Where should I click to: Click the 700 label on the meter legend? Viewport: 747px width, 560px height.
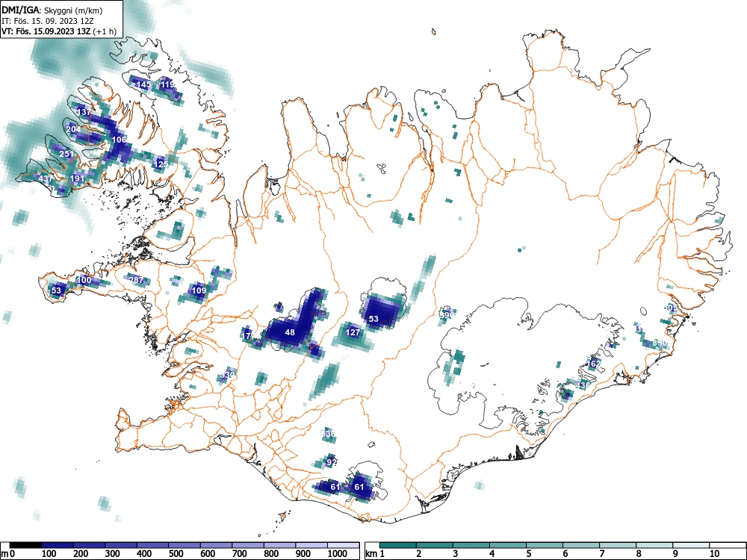(x=240, y=553)
